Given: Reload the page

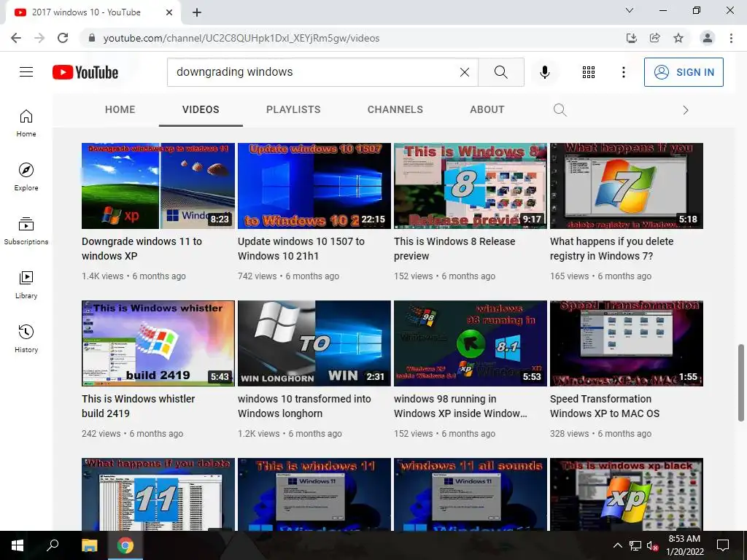Looking at the screenshot, I should (x=63, y=38).
